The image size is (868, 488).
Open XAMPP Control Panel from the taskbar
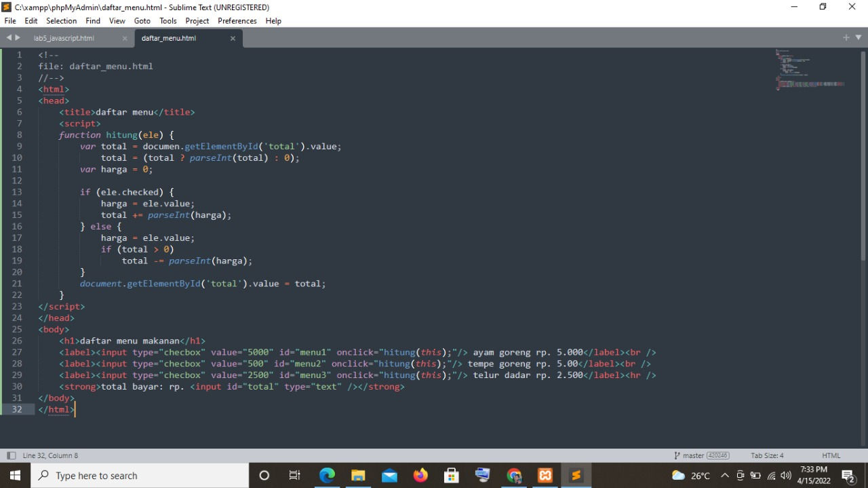click(x=545, y=475)
